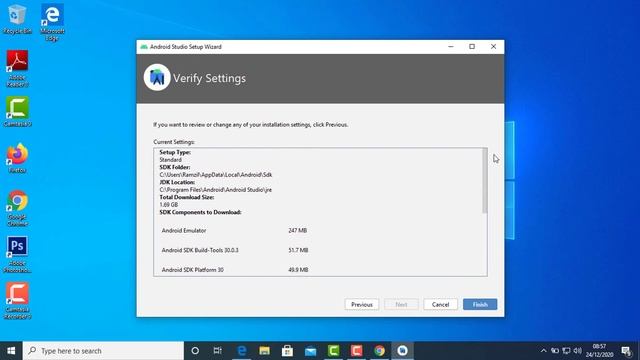The height and width of the screenshot is (360, 640).
Task: Click the Previous button
Action: (362, 304)
